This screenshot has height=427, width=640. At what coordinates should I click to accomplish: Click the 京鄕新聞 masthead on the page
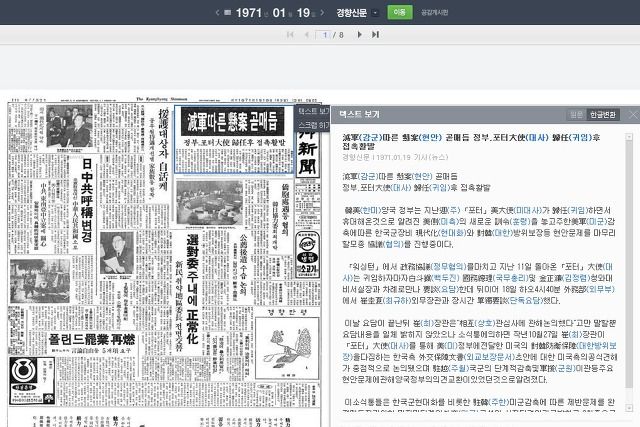[x=307, y=153]
